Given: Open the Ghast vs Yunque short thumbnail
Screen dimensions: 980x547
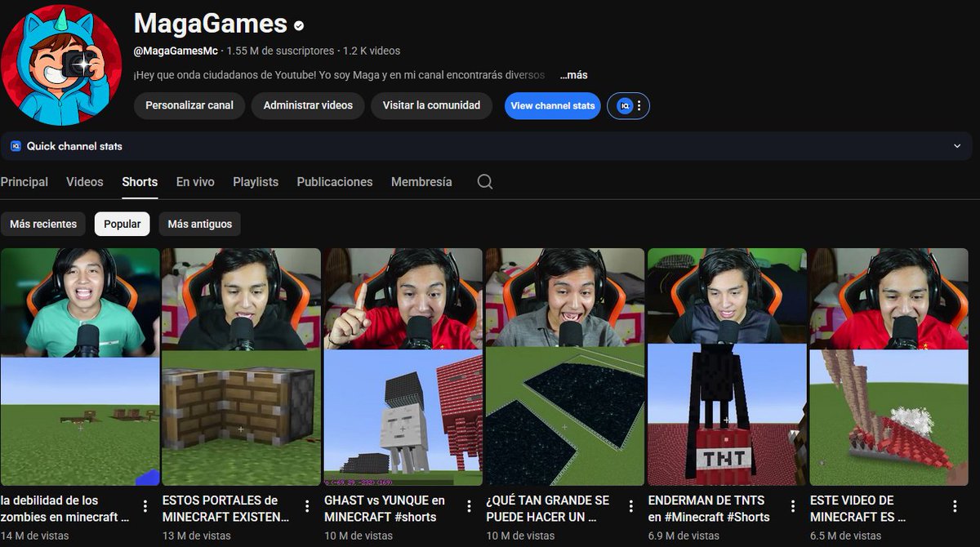Looking at the screenshot, I should 403,367.
